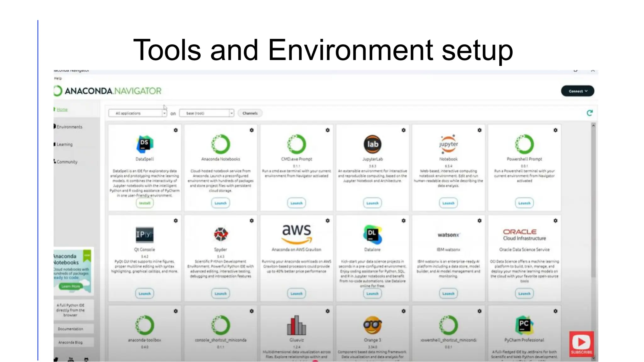This screenshot has width=644, height=362.
Task: Click the JupyterLab lab icon
Action: click(x=373, y=144)
